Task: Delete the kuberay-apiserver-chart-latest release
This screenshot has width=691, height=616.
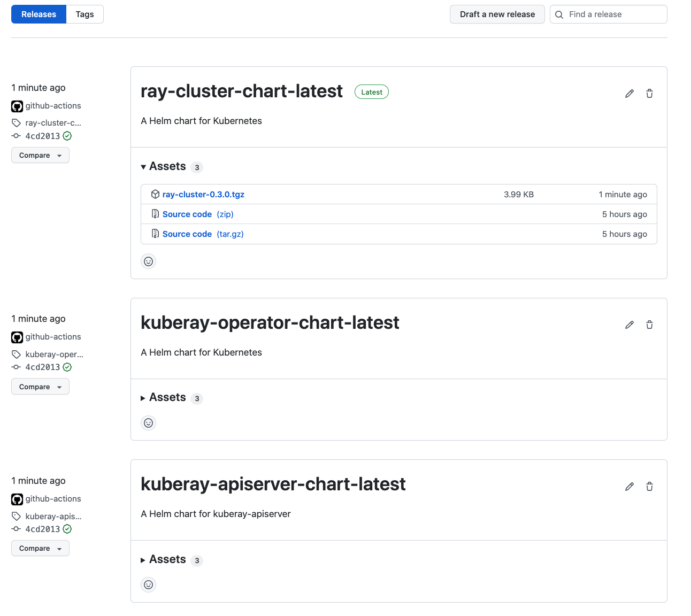Action: point(649,487)
